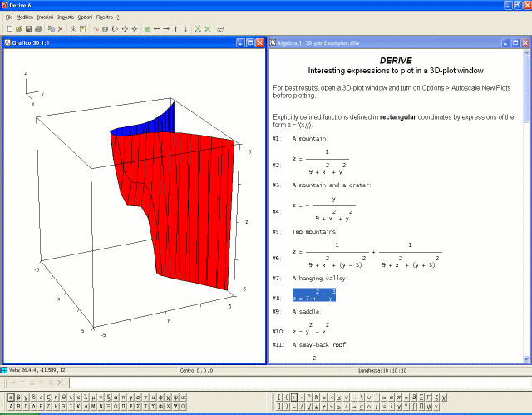
Task: Click the down arrow rotate icon
Action: point(185,29)
